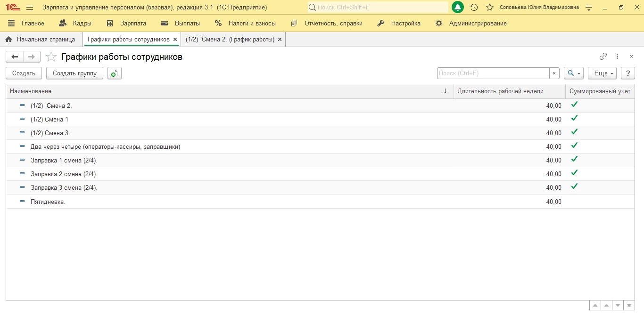Click the empty Суммированный учет cell for Пятидневка
Screen dimensions: 644x316
click(599, 202)
